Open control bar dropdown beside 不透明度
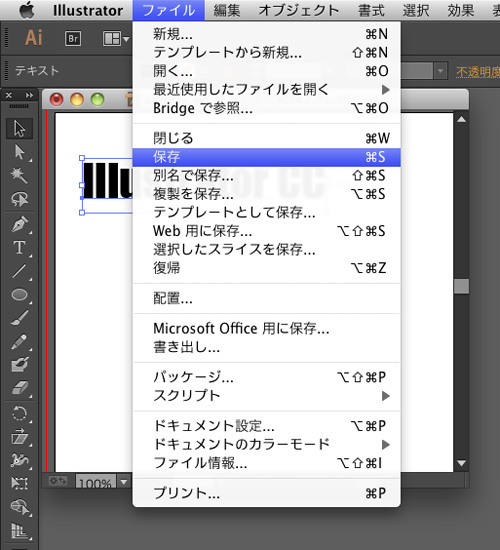The height and width of the screenshot is (550, 500). coord(440,72)
